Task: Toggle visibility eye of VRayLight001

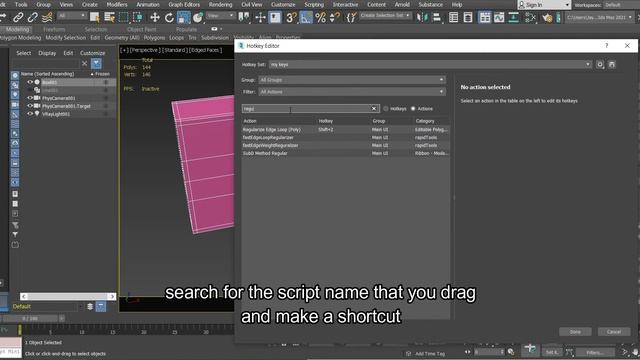Action: pyautogui.click(x=30, y=114)
